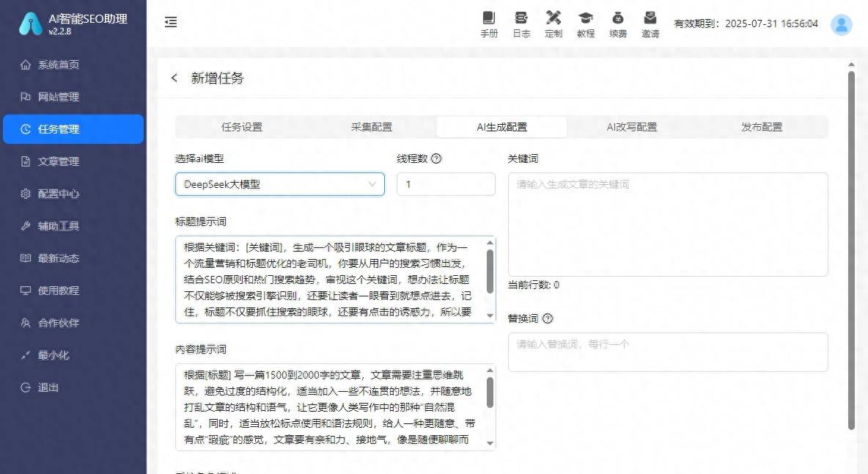The height and width of the screenshot is (474, 868).
Task: Open the 教程 tutorial icon
Action: coord(586,23)
